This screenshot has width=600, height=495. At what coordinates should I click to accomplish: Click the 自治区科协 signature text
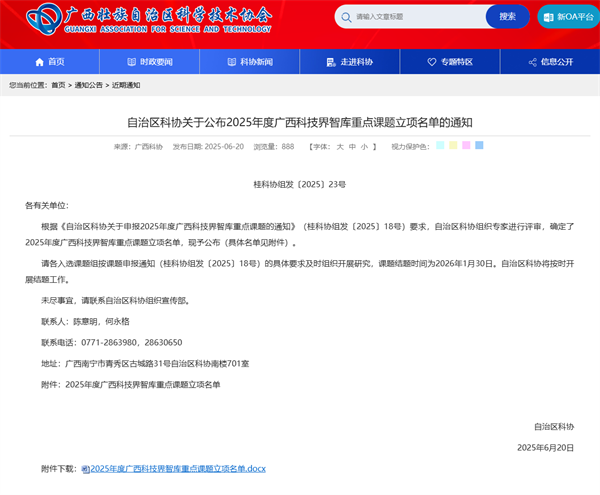point(554,427)
